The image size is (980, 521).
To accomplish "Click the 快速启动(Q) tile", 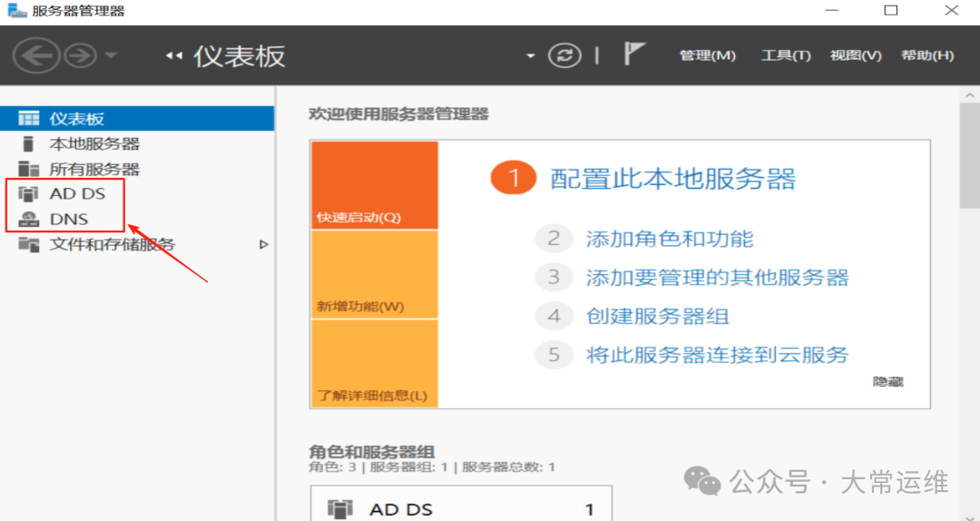I will coord(375,185).
